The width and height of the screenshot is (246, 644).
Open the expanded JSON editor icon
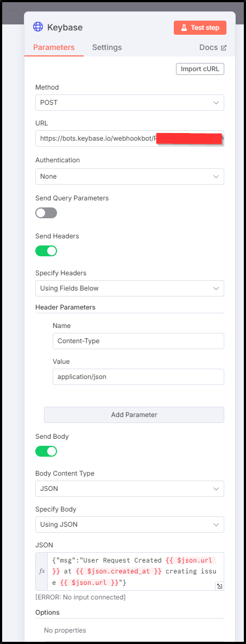pos(220,586)
